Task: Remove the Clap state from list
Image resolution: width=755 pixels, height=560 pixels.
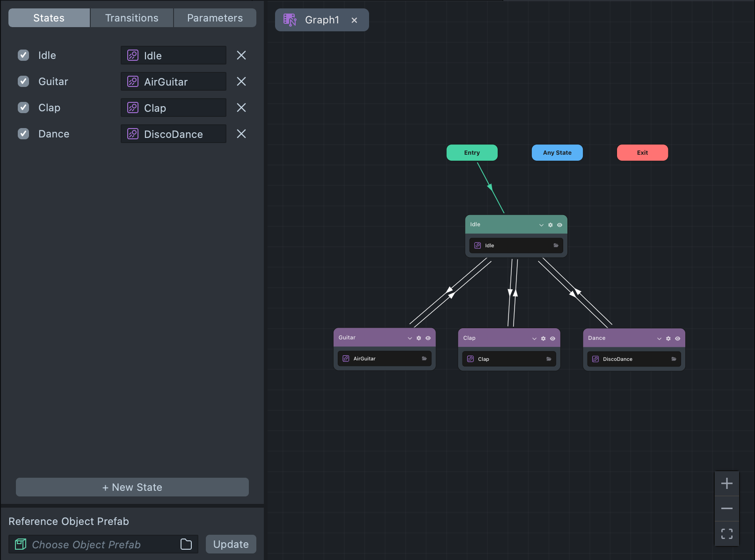Action: pyautogui.click(x=241, y=108)
